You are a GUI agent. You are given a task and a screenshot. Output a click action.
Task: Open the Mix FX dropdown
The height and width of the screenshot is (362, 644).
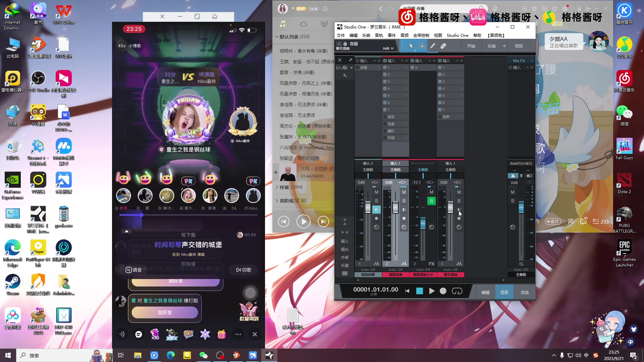pyautogui.click(x=532, y=61)
